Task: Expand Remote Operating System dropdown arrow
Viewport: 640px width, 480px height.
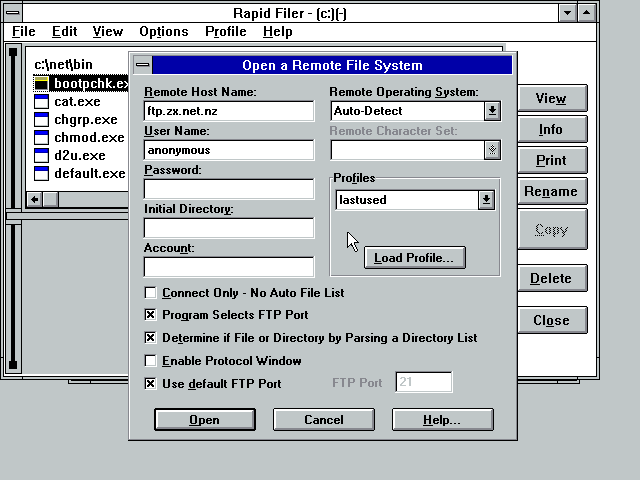Action: [492, 111]
